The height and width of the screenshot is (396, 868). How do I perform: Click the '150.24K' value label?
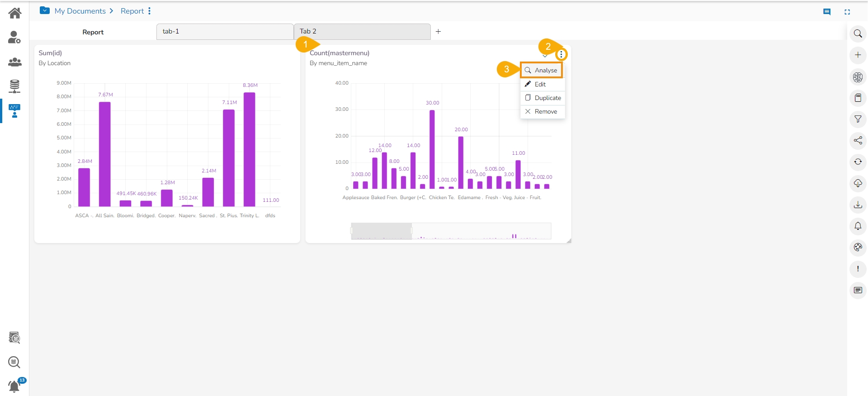click(188, 198)
